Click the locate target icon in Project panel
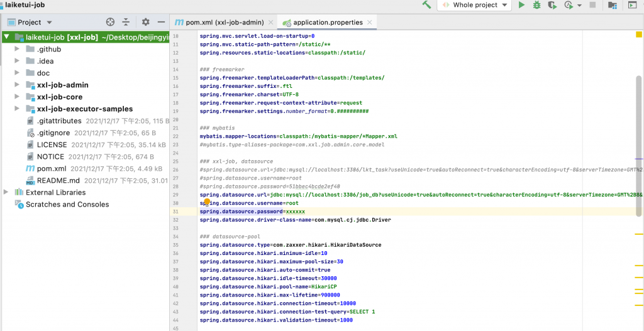 111,22
